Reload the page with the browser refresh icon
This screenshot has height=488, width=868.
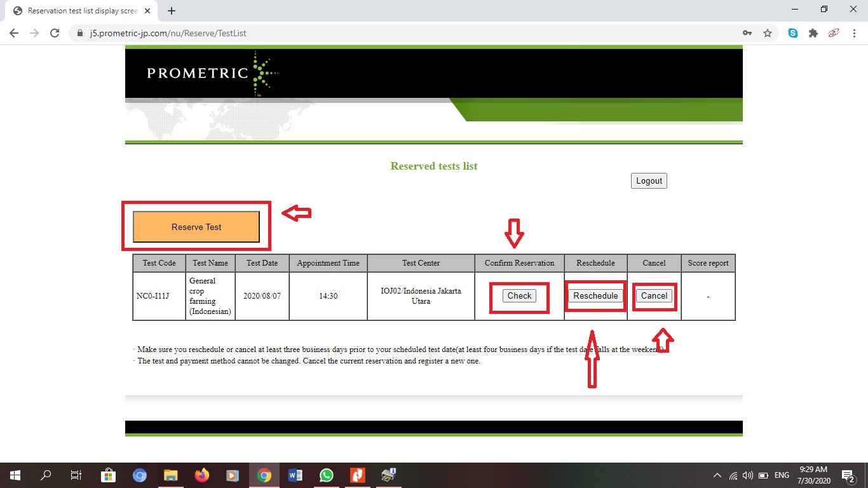55,33
